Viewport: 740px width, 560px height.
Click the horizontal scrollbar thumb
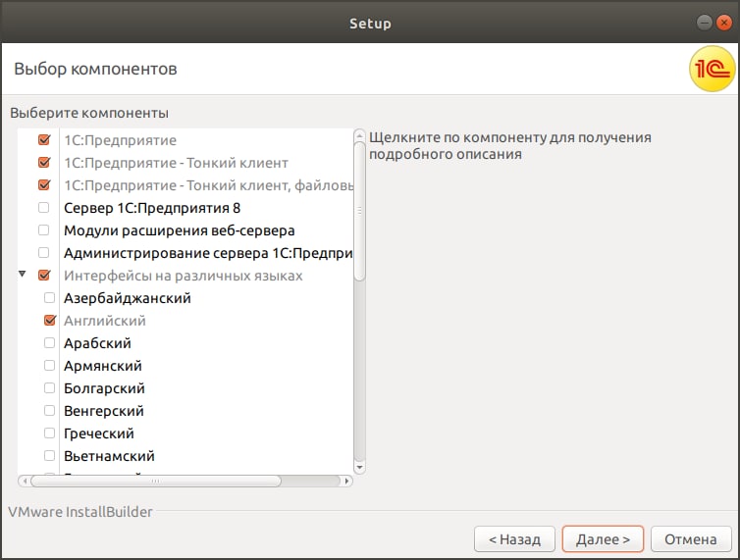pos(156,482)
